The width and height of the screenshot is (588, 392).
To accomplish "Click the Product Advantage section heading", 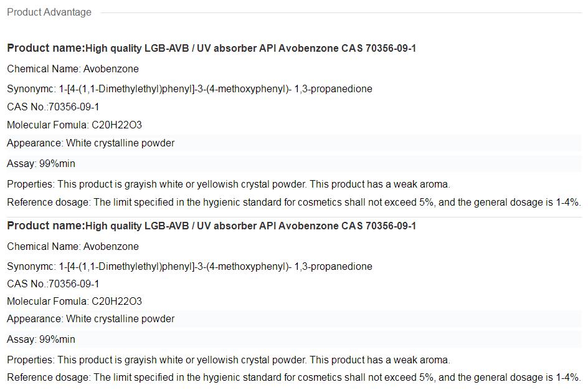I will point(49,12).
